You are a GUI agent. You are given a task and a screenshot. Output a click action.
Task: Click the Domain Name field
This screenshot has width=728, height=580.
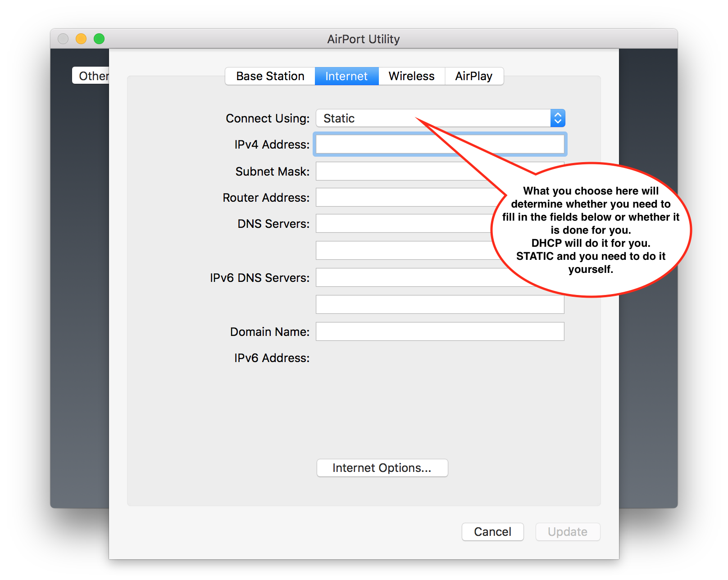click(440, 331)
